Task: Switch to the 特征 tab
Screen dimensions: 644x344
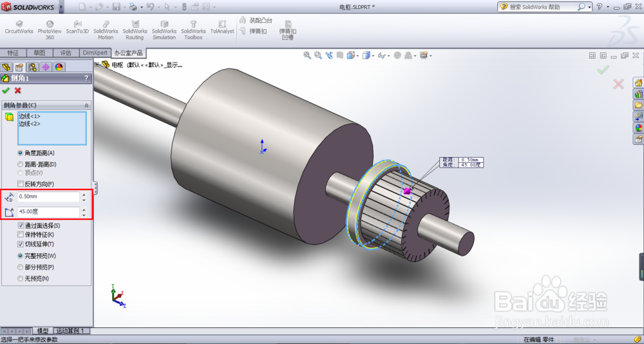Action: pyautogui.click(x=13, y=53)
